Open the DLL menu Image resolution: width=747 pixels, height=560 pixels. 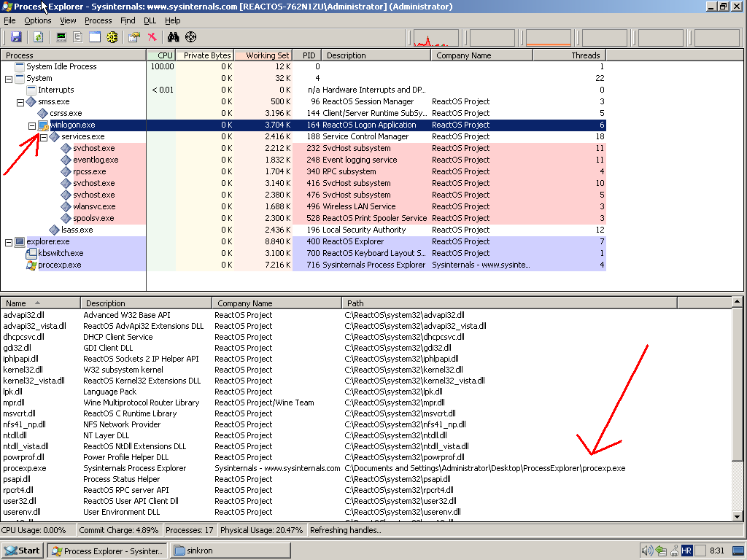pyautogui.click(x=150, y=20)
